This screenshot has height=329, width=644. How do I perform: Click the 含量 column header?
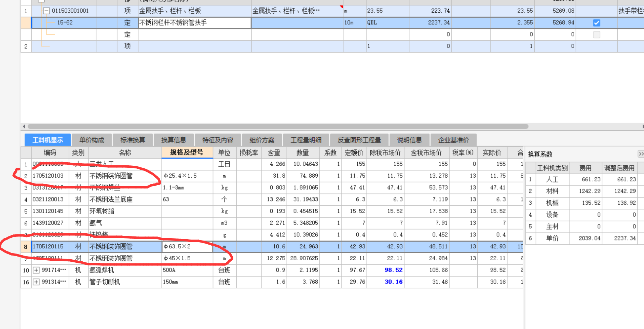[x=274, y=153]
